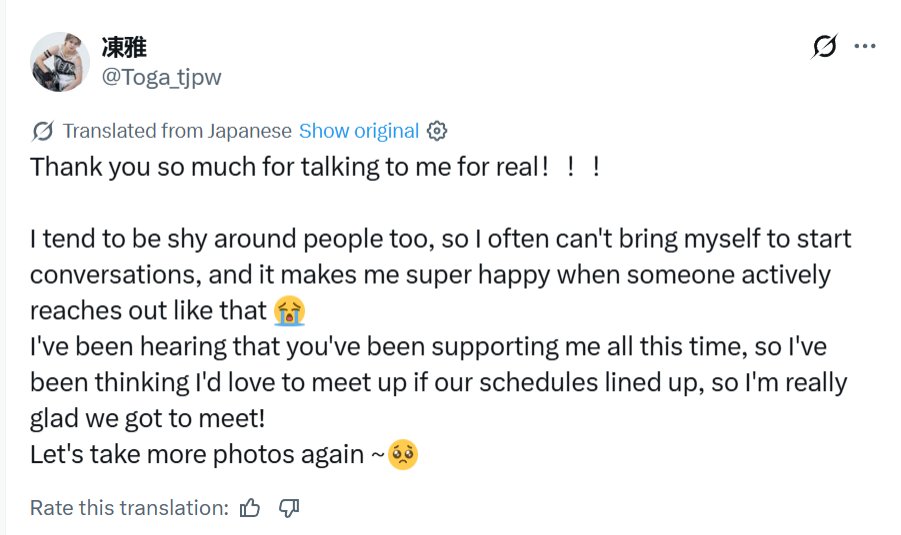Click the Let's take more photos again text
The image size is (901, 535).
point(207,455)
